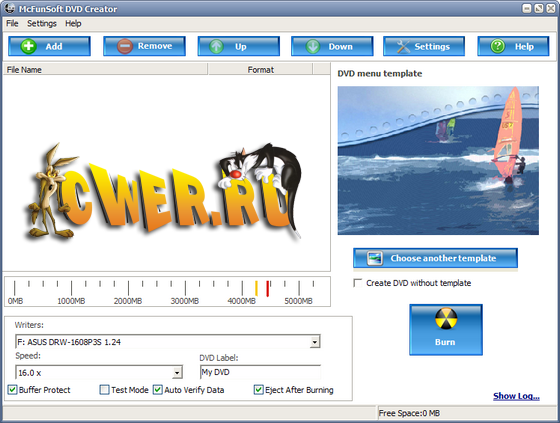
Task: Click the wrench-and-screwdriver Settings icon
Action: coord(403,46)
